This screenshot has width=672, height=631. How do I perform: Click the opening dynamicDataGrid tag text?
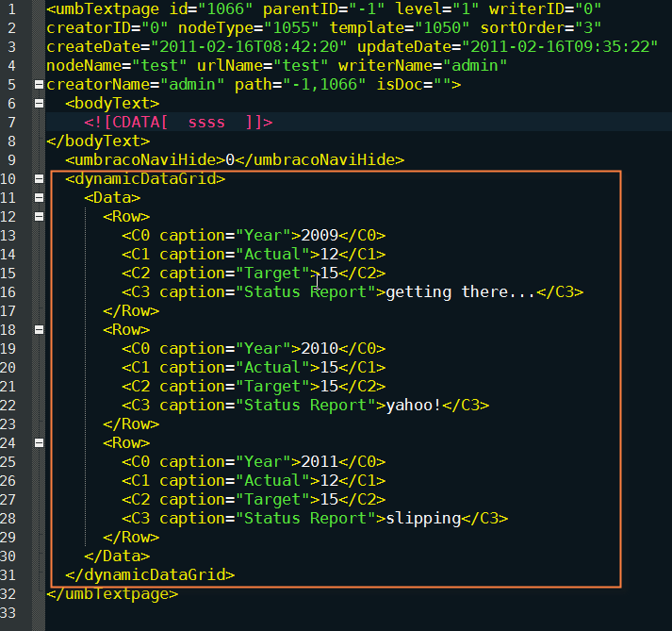pyautogui.click(x=145, y=179)
